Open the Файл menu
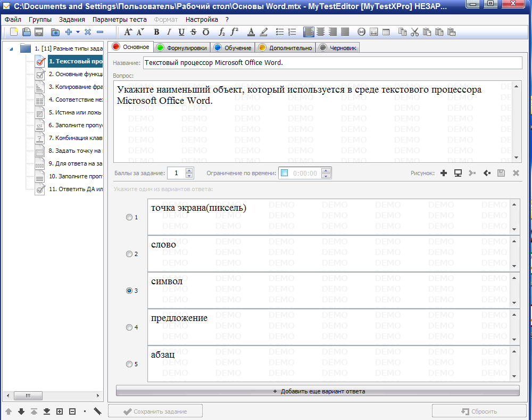 pyautogui.click(x=13, y=20)
